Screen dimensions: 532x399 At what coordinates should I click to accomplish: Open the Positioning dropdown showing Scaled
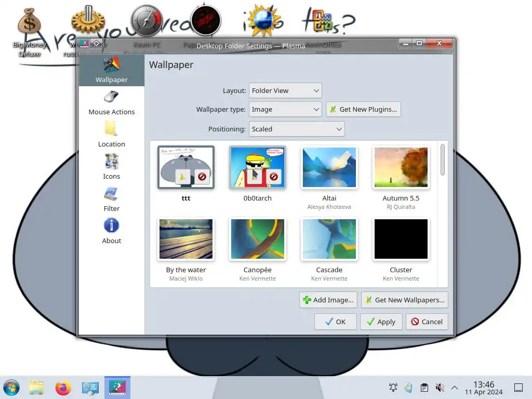click(x=297, y=129)
